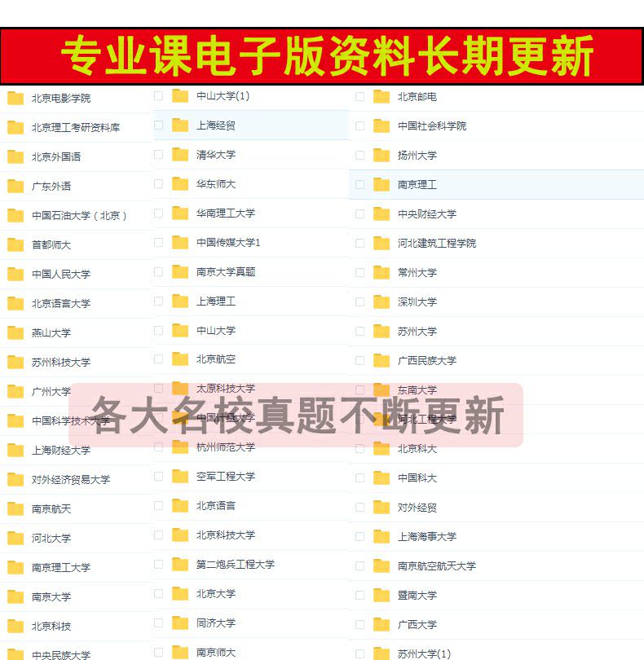The height and width of the screenshot is (660, 644).
Task: Click the 华东师大 folder icon
Action: [180, 184]
